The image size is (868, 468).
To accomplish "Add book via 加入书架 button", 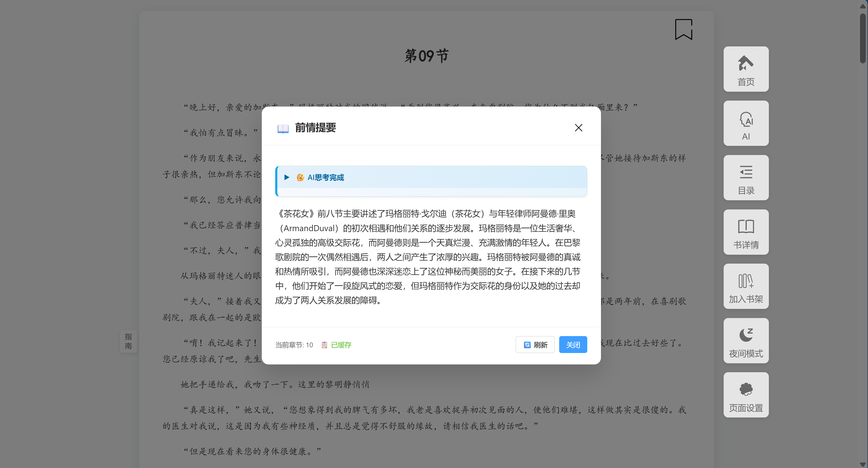I will (746, 286).
